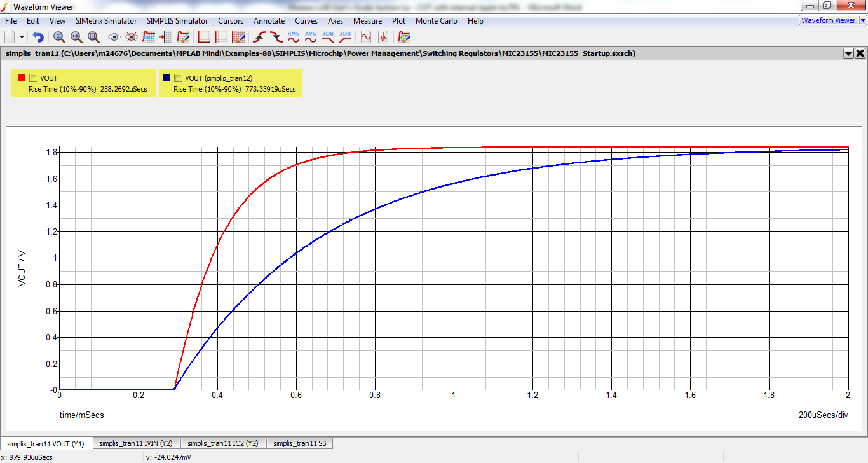
Task: Open the Axes menu
Action: pyautogui.click(x=336, y=21)
